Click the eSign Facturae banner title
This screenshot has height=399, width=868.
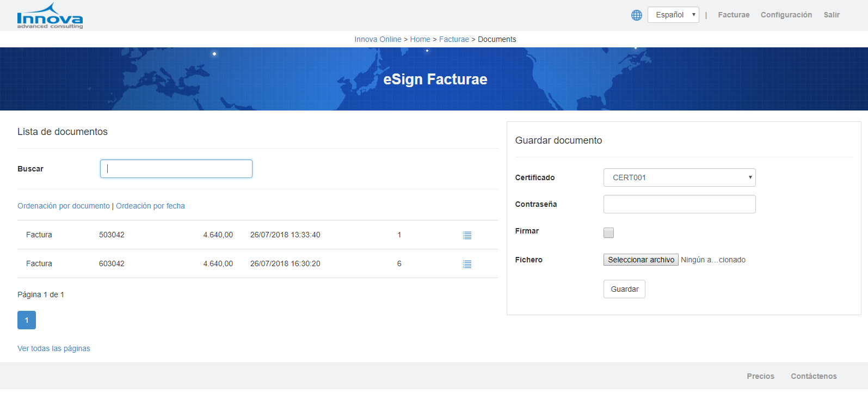click(x=435, y=79)
